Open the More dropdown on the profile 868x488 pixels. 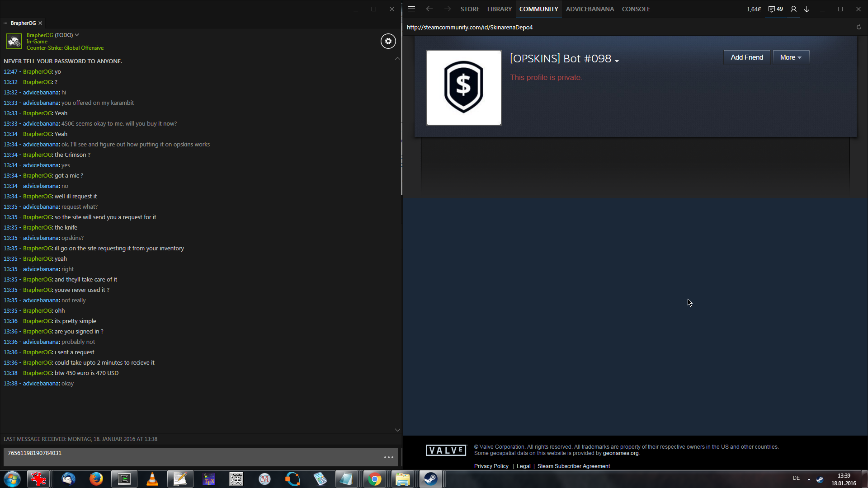point(791,57)
